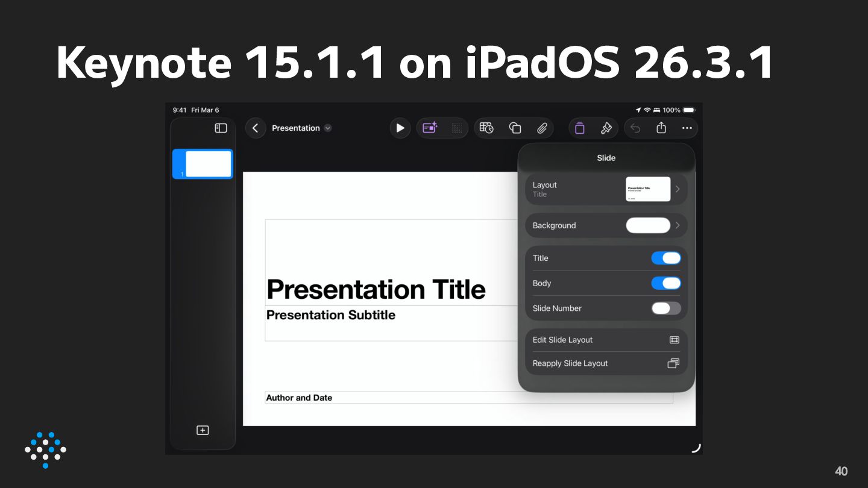Viewport: 868px width, 488px height.
Task: Tap the location arrow in status bar
Action: click(x=638, y=110)
